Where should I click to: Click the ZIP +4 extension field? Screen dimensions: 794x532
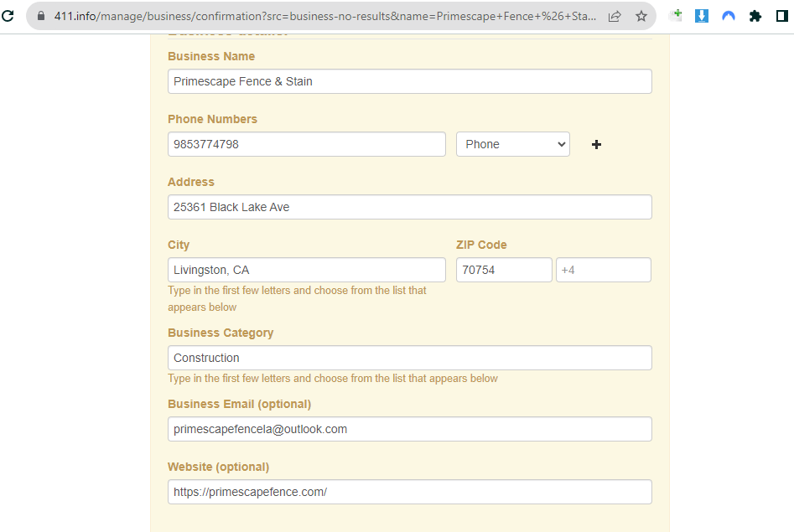[x=603, y=270]
